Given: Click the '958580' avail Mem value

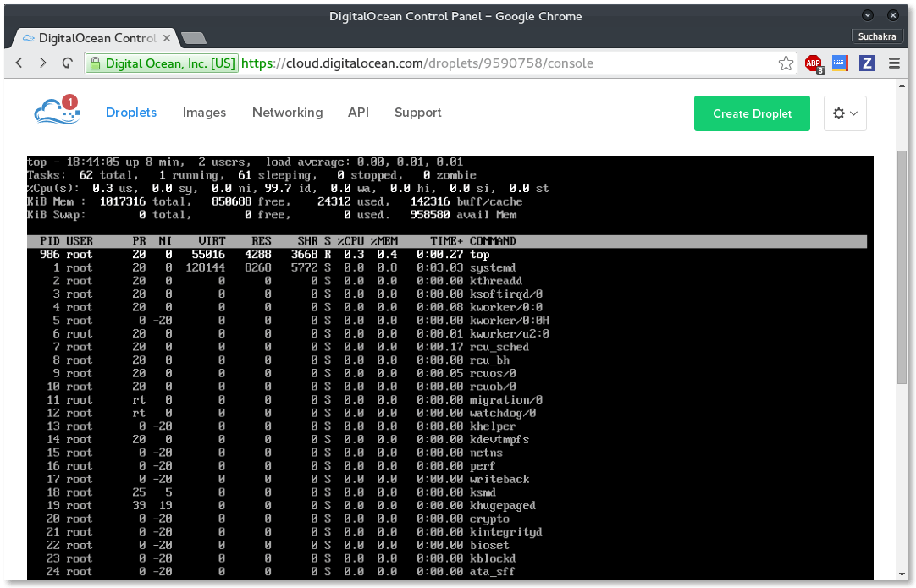Looking at the screenshot, I should point(429,215).
